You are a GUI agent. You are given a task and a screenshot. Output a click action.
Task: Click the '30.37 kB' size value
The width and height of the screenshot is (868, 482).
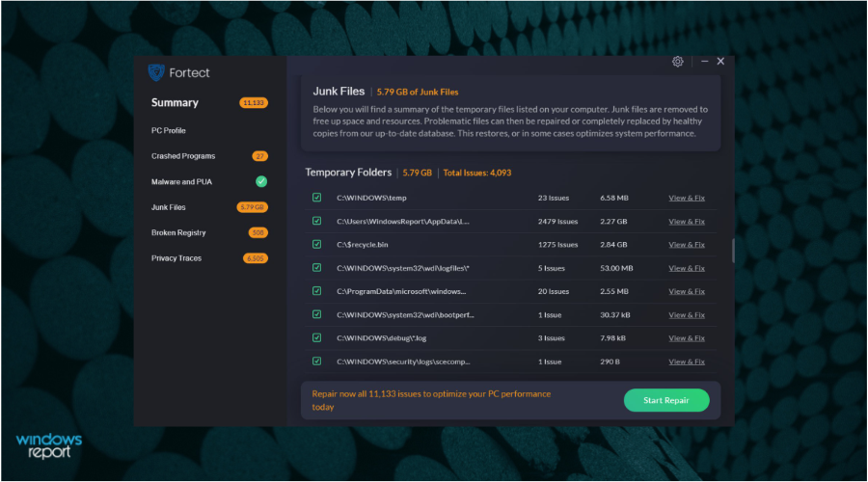[x=615, y=315]
